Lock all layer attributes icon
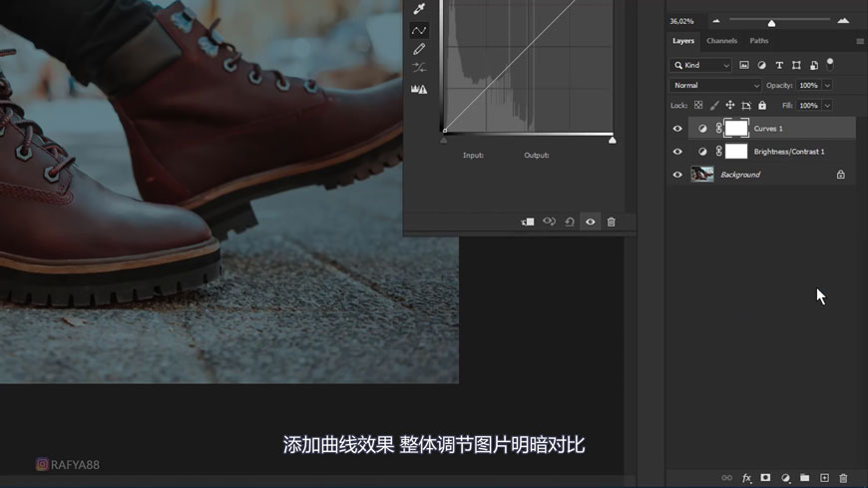 point(762,105)
